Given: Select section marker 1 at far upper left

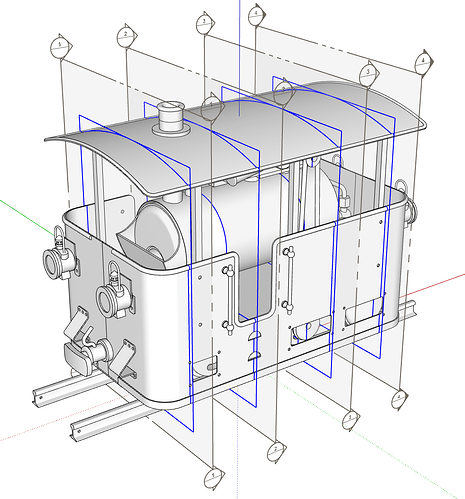Looking at the screenshot, I should coord(61,46).
